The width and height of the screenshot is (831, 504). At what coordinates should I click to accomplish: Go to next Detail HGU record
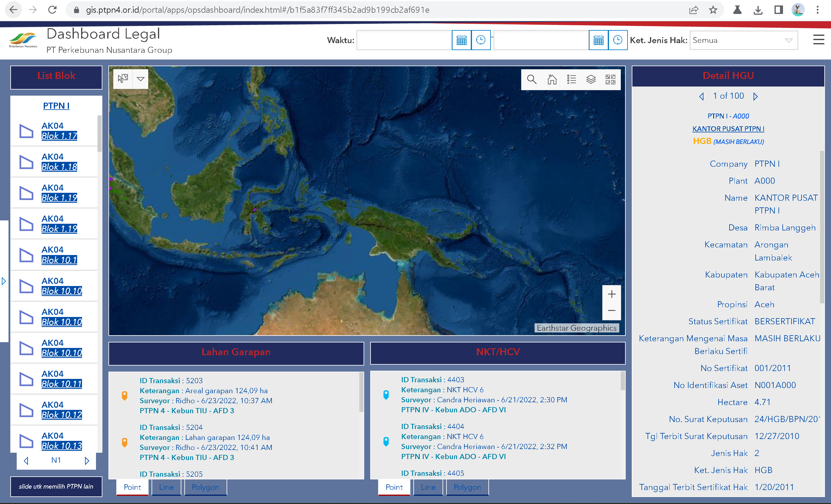coord(755,97)
